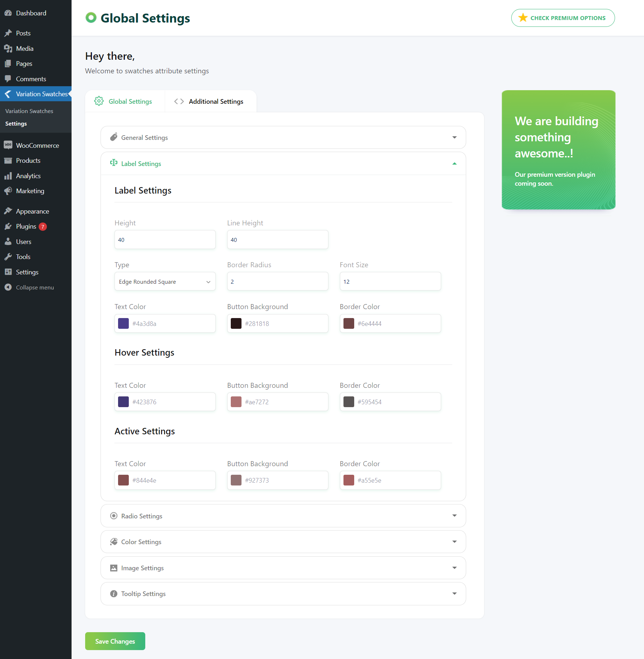Open Active Border Color swatch #a55e5e
644x659 pixels.
349,480
